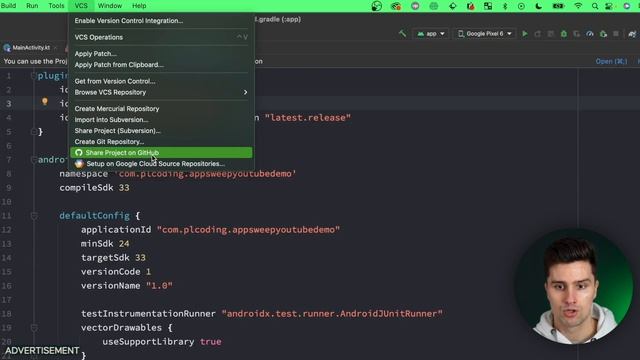Click the Open link in notification bar

(611, 62)
